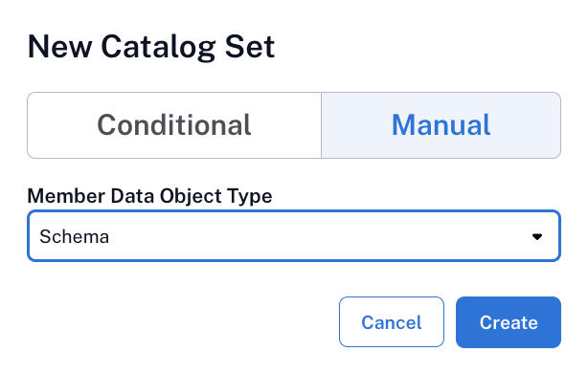Focus the Schema select field

point(294,236)
